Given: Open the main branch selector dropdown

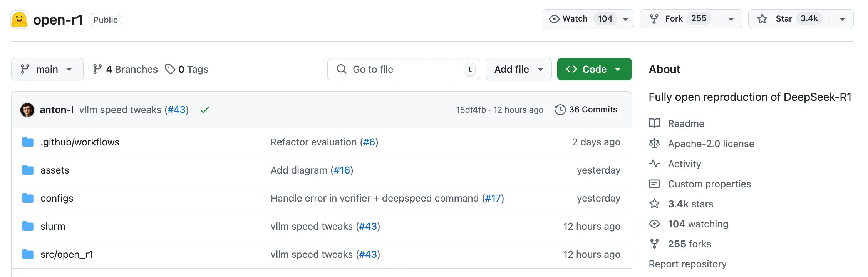Looking at the screenshot, I should [x=47, y=69].
